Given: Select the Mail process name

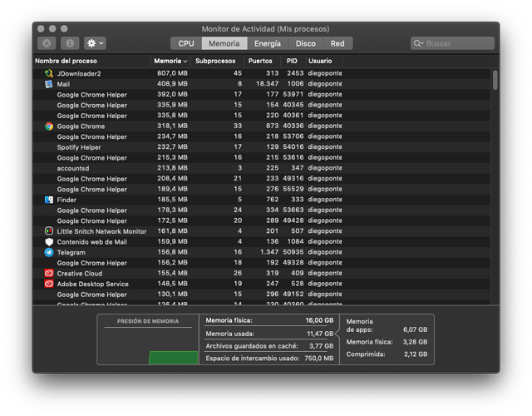Looking at the screenshot, I should tap(63, 84).
